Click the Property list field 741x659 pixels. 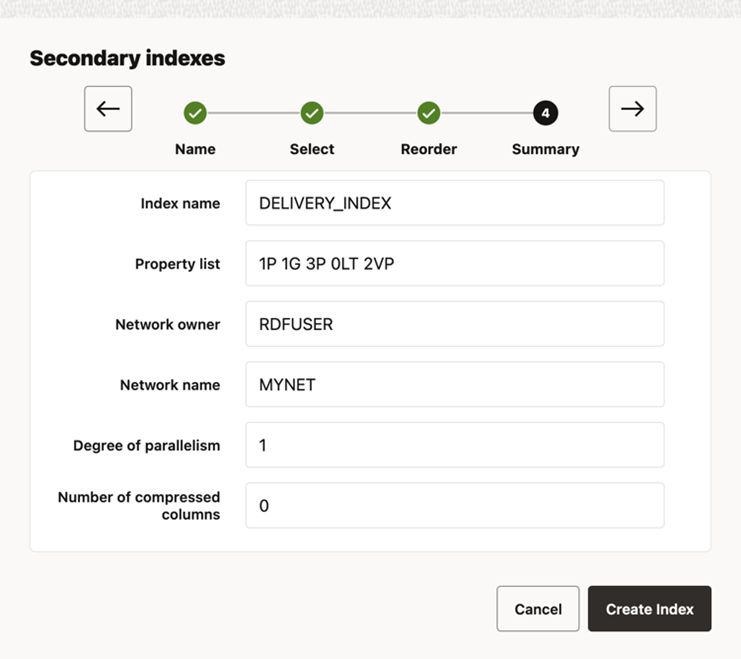[x=454, y=264]
